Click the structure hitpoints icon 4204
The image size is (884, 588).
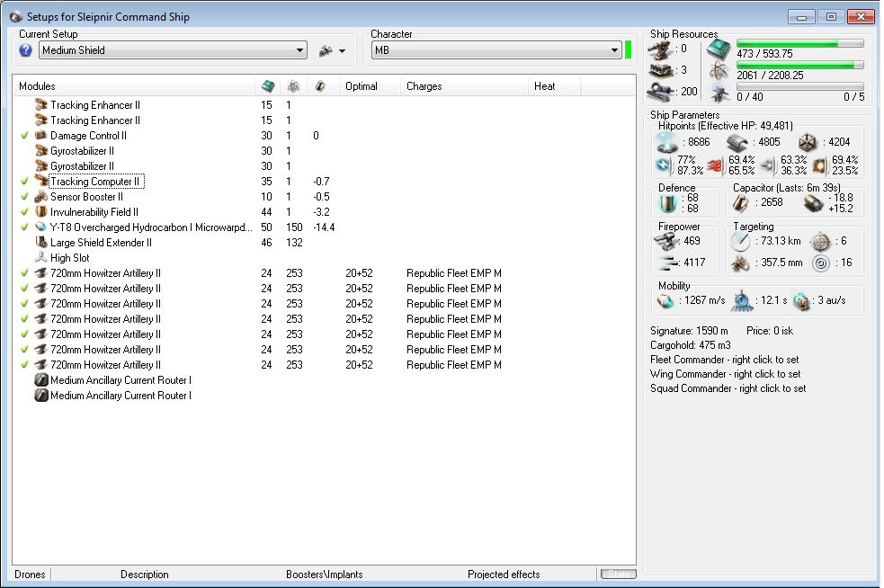pyautogui.click(x=808, y=142)
